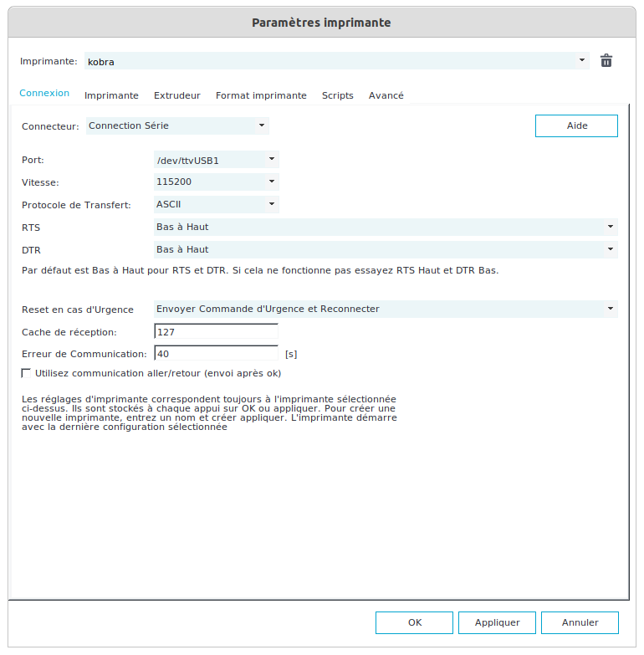
Task: Open the Format imprimante tab
Action: 261,95
